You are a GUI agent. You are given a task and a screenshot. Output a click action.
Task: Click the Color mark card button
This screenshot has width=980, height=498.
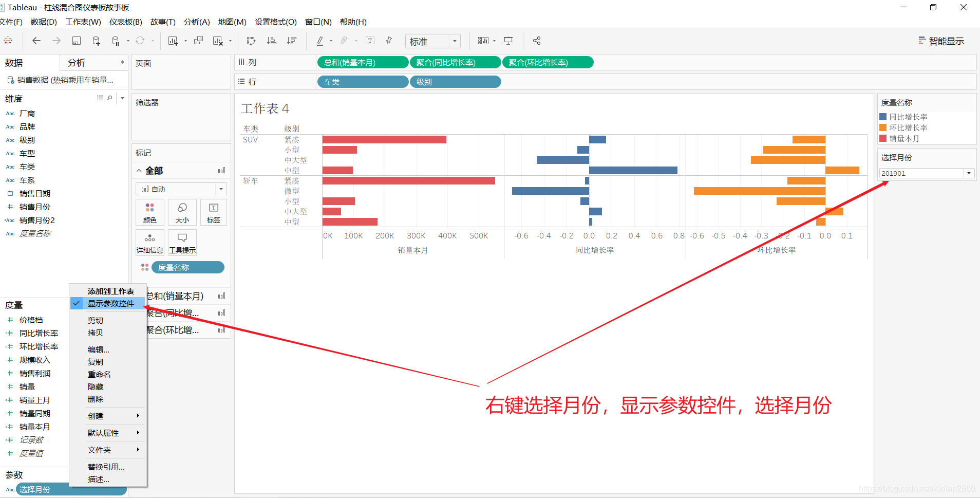150,212
